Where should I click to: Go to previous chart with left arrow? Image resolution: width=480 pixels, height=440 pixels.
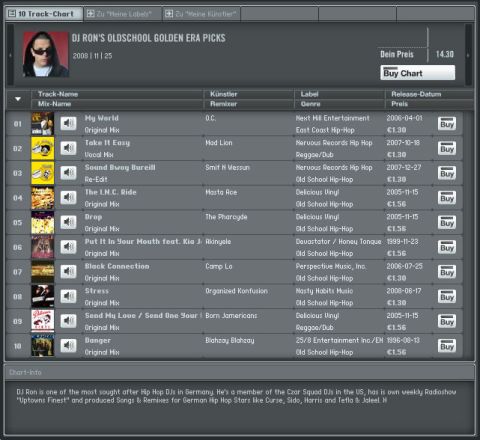click(x=10, y=55)
